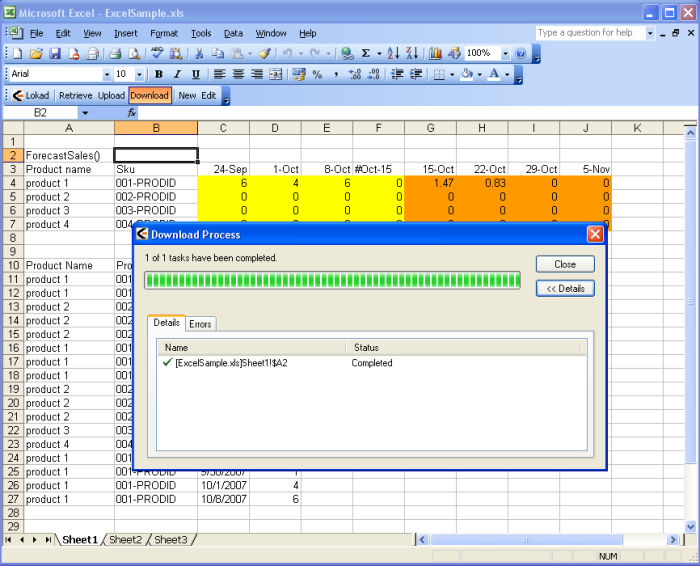The width and height of the screenshot is (700, 566).
Task: Click the Paste clipboard icon
Action: (237, 54)
